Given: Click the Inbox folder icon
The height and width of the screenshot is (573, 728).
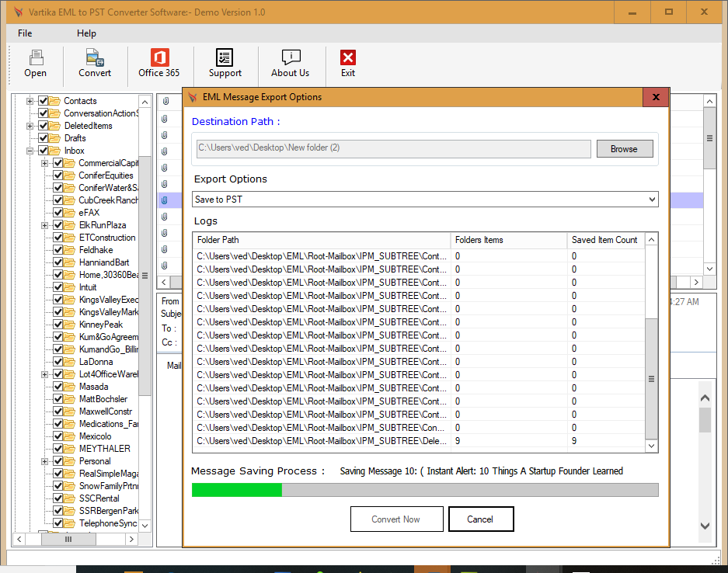Looking at the screenshot, I should coord(55,151).
